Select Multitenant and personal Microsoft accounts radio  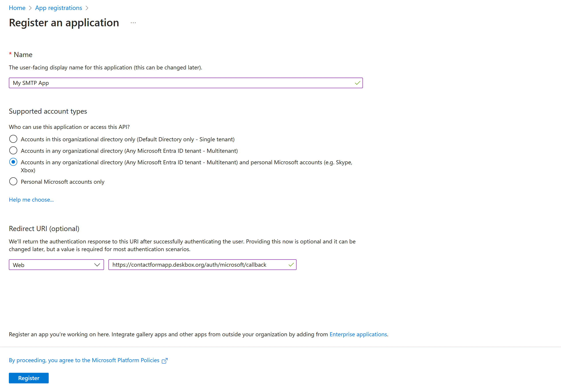[x=13, y=162]
